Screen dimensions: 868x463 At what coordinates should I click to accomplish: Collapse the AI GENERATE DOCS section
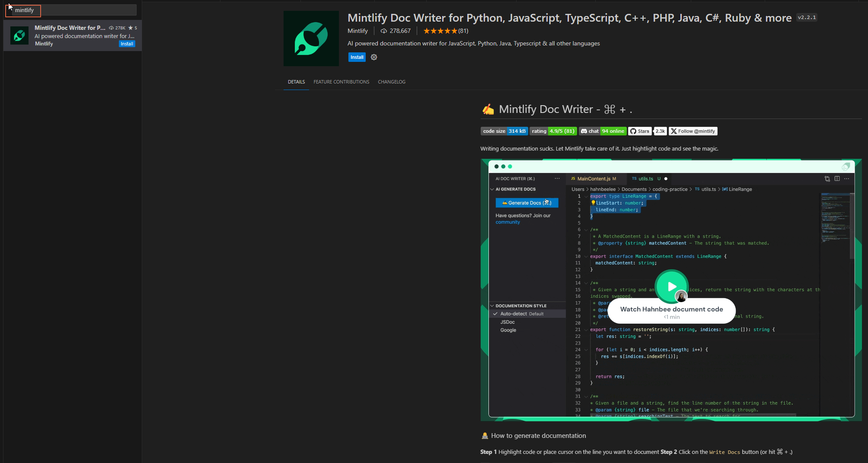[x=492, y=189]
